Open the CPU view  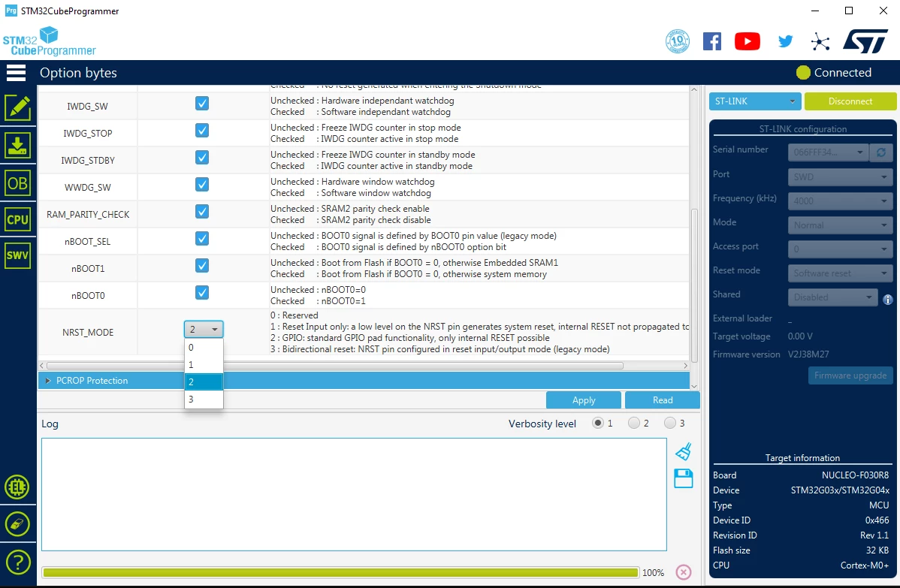click(18, 219)
